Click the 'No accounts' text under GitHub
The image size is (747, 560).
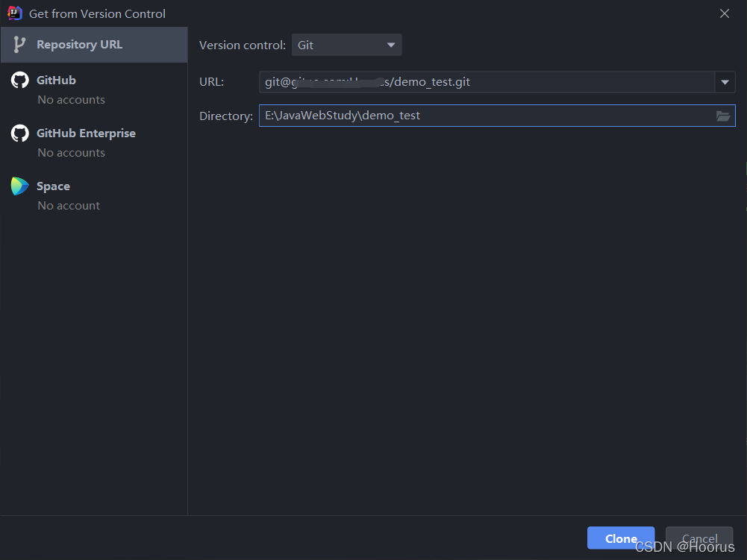coord(72,100)
